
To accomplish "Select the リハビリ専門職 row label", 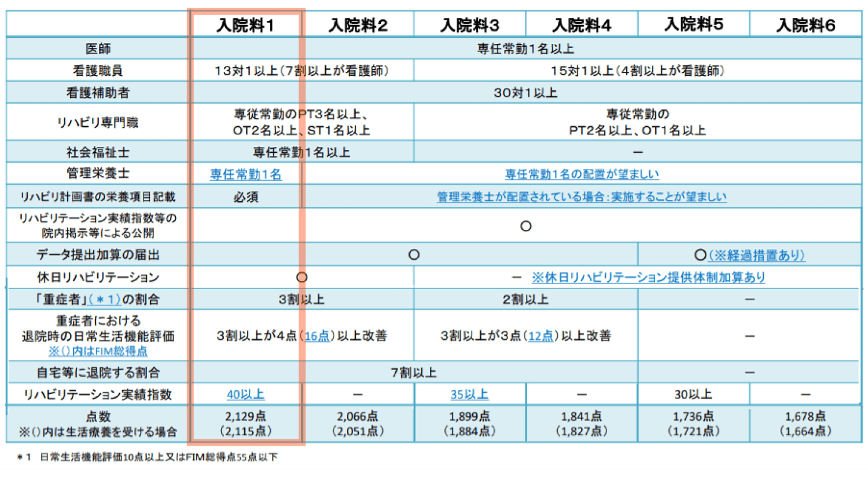I will click(x=98, y=122).
